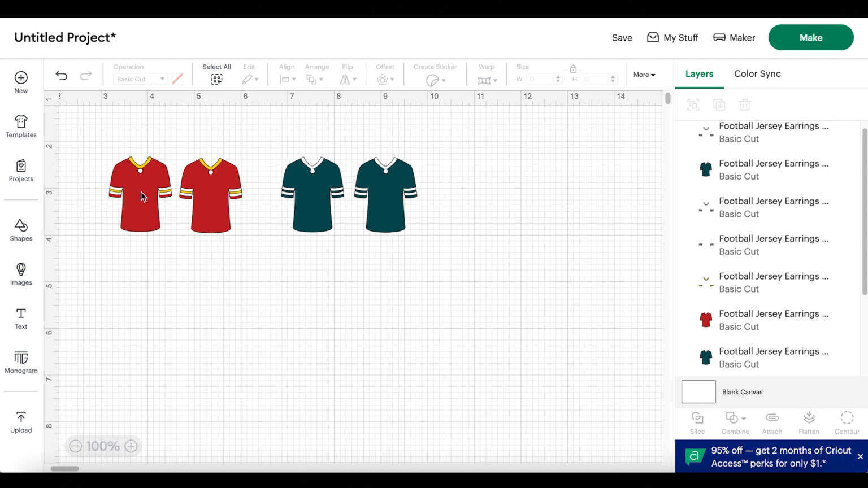Click the green Make button

tap(810, 37)
